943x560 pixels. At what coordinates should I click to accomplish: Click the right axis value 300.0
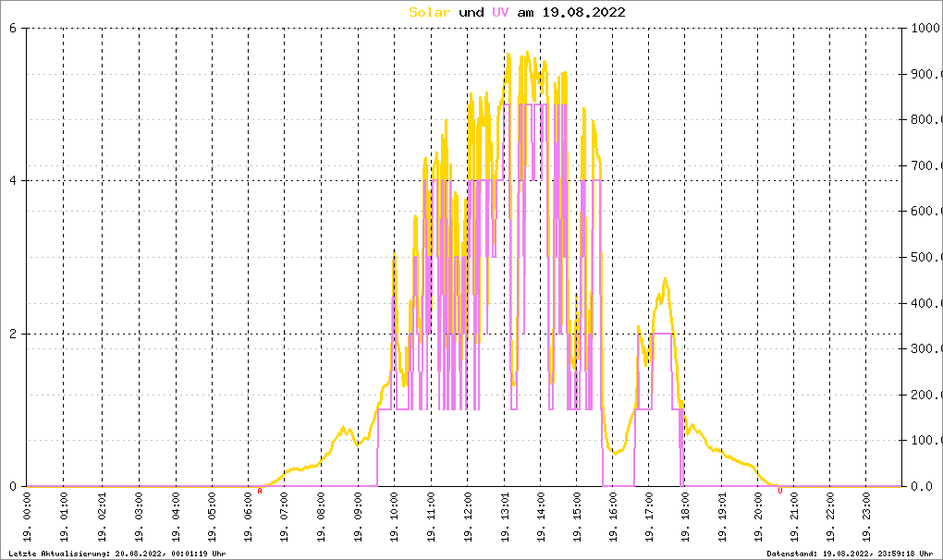tap(925, 349)
